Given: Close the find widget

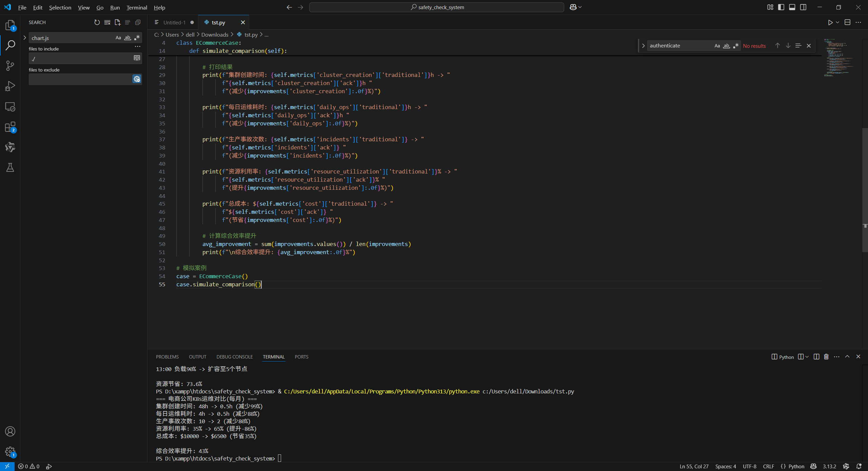Looking at the screenshot, I should 809,45.
